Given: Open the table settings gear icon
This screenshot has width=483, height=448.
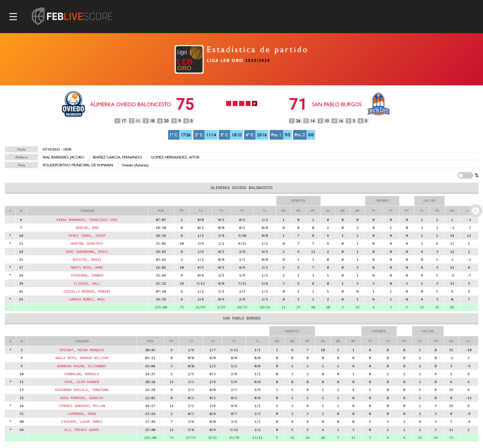Looking at the screenshot, I should coord(475,211).
